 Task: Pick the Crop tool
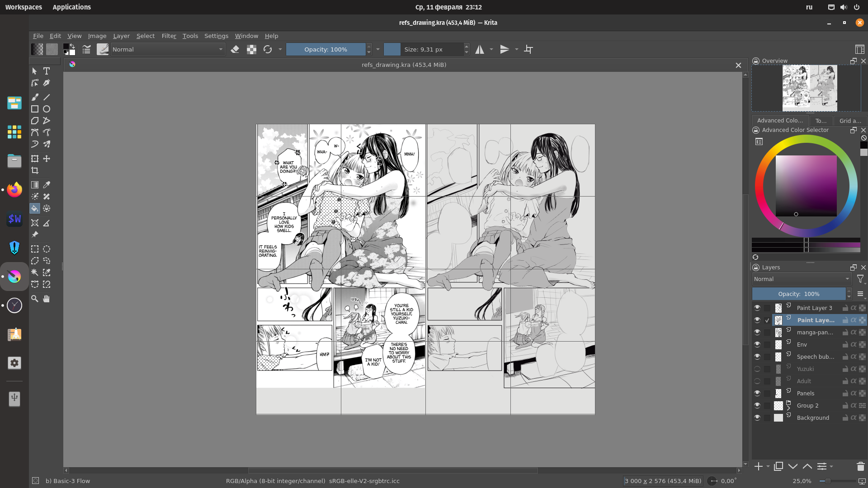35,170
